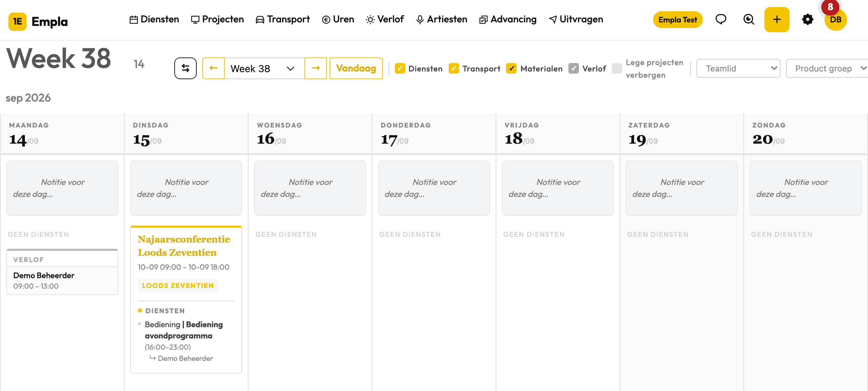Open the Verlof menu in top navigation

point(385,19)
